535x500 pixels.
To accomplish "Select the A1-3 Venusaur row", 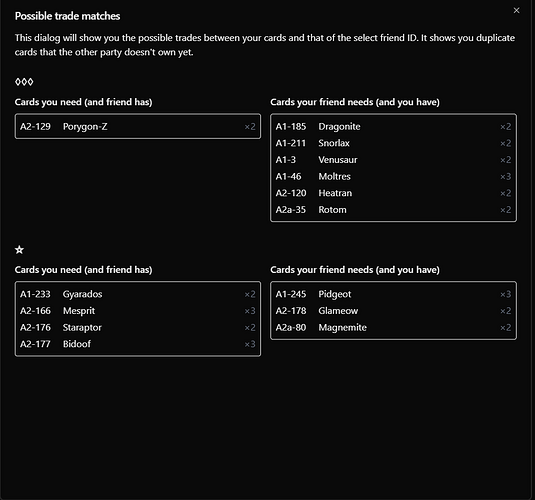I will (393, 160).
